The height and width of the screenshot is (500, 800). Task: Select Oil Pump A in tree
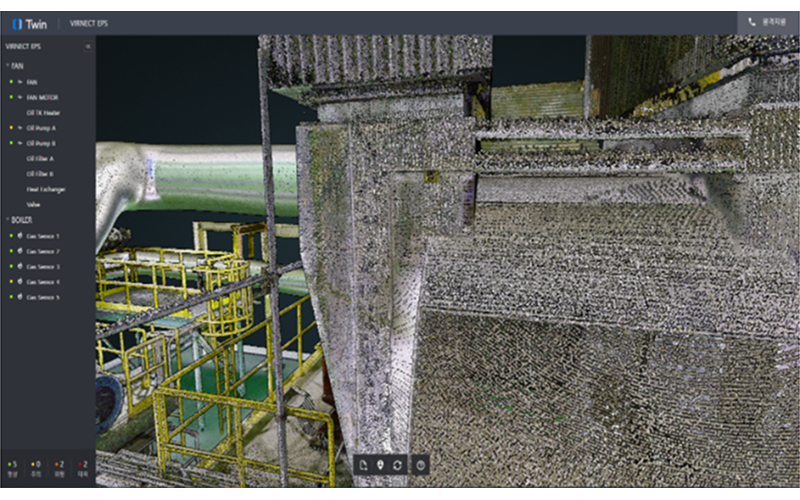pos(41,128)
